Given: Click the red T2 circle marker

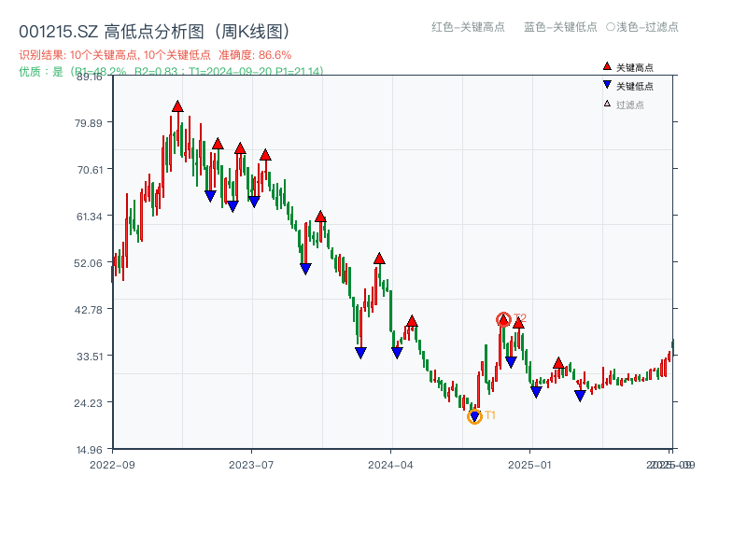Looking at the screenshot, I should [501, 320].
